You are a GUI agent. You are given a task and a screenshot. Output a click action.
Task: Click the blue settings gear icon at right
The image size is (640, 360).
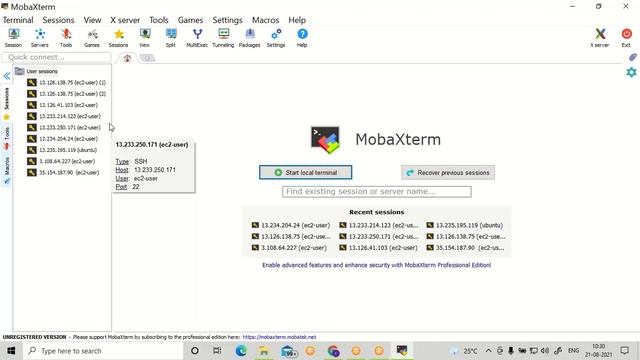[631, 72]
